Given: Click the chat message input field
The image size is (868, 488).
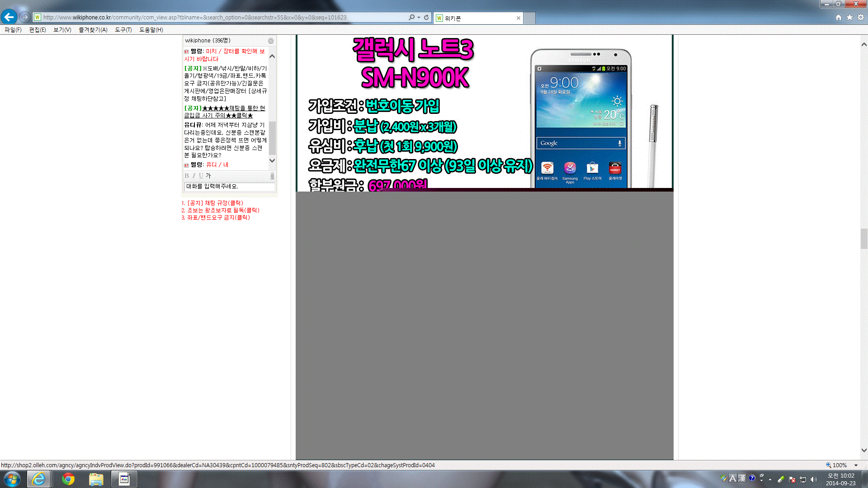Looking at the screenshot, I should tap(229, 187).
